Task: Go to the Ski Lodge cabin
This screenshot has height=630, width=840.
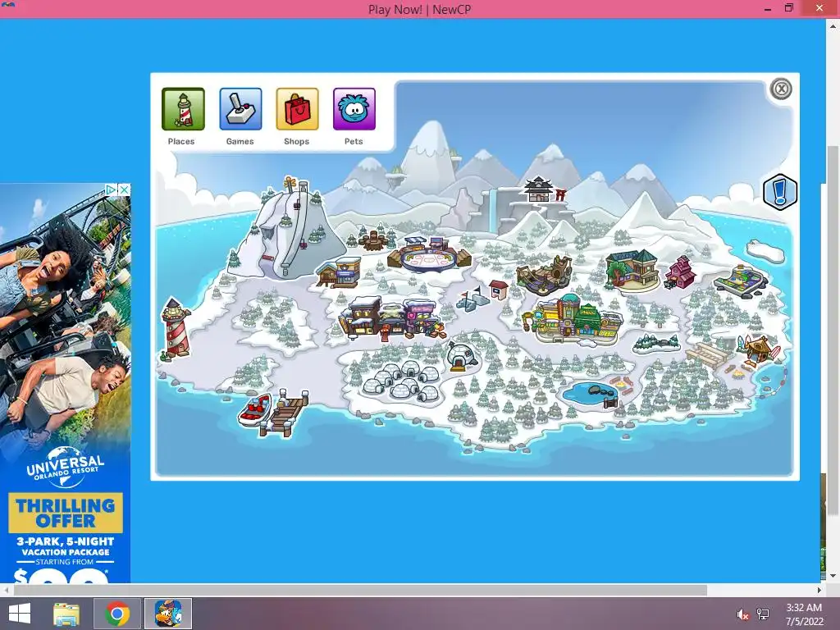Action: pos(339,272)
